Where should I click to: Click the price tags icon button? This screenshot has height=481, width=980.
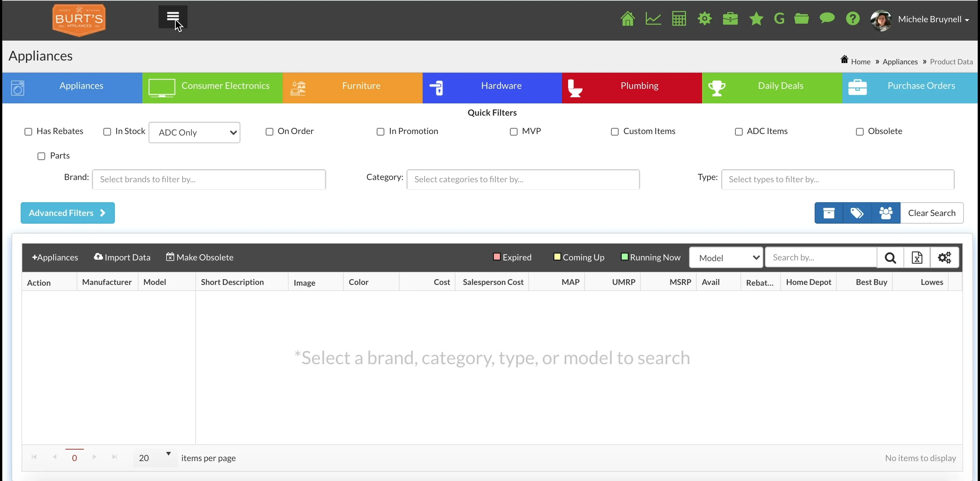(x=857, y=213)
